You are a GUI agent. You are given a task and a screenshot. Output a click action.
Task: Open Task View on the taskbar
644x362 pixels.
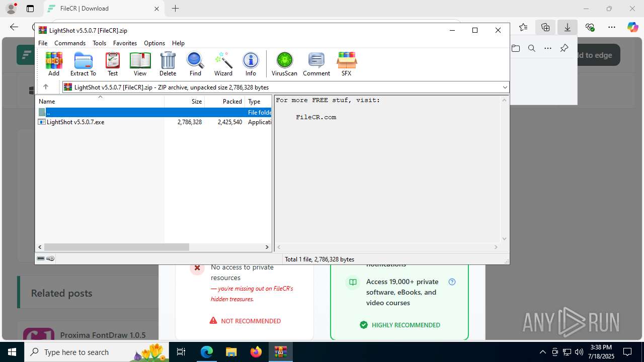[182, 352]
